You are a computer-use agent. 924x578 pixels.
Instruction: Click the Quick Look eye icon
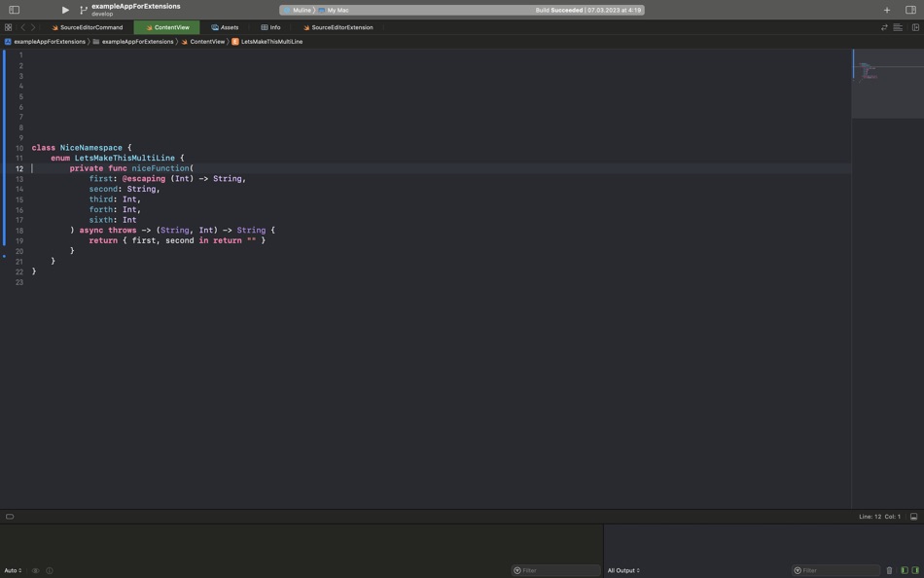[x=35, y=570]
